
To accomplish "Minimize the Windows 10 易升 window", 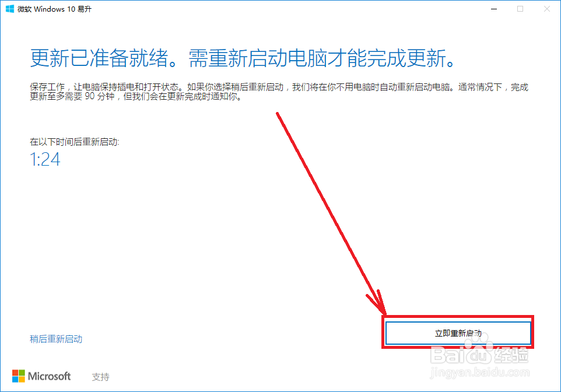I will [494, 9].
